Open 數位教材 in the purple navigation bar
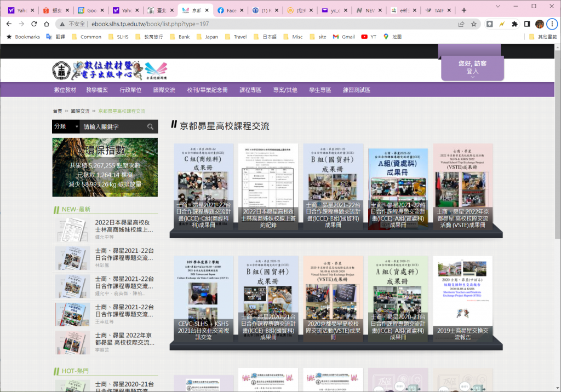561x392 pixels. click(65, 90)
